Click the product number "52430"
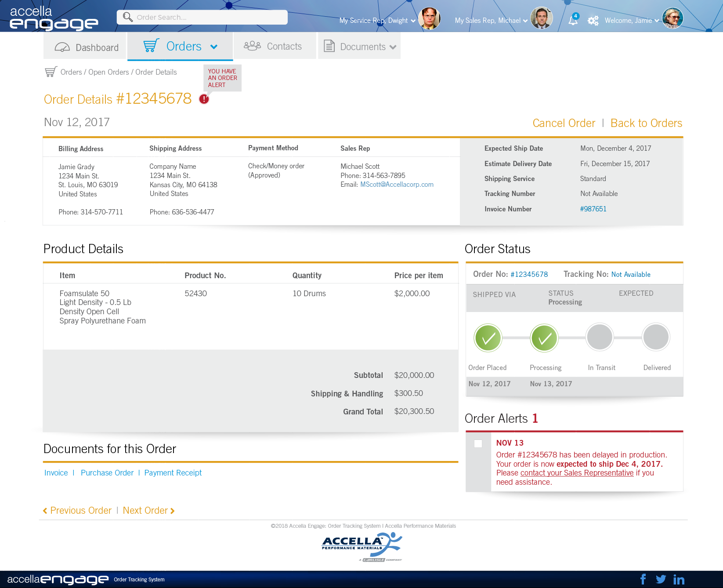This screenshot has height=588, width=723. click(195, 294)
